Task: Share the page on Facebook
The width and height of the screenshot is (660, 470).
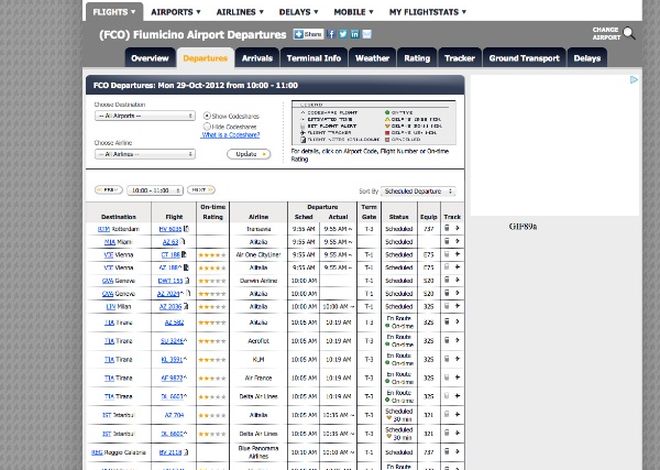Action: 331,35
